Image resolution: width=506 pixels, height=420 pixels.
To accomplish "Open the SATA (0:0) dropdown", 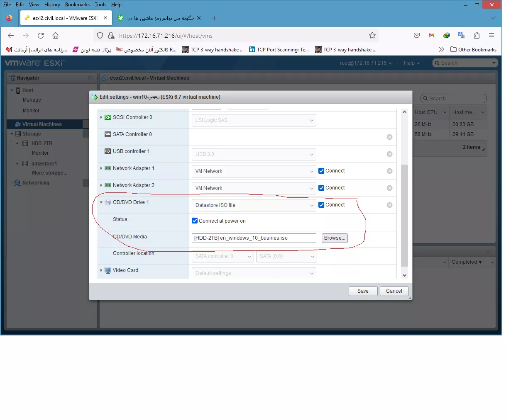I will point(286,256).
